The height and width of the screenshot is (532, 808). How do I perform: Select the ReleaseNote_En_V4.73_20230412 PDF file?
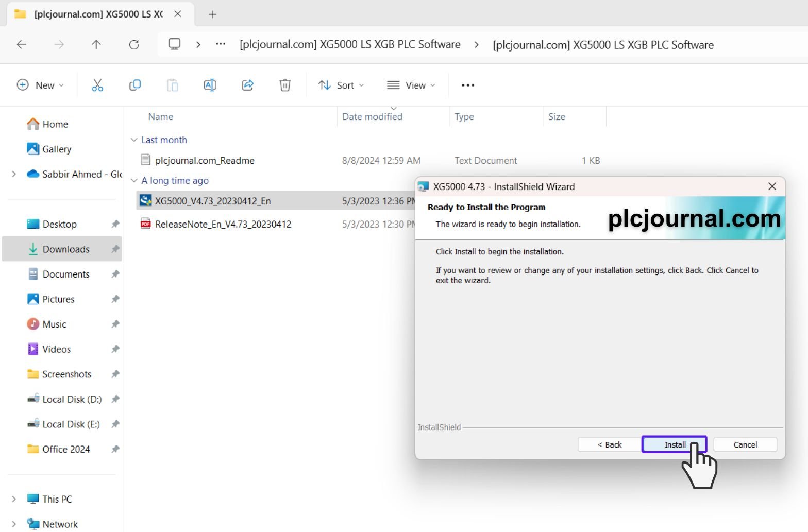(x=223, y=224)
